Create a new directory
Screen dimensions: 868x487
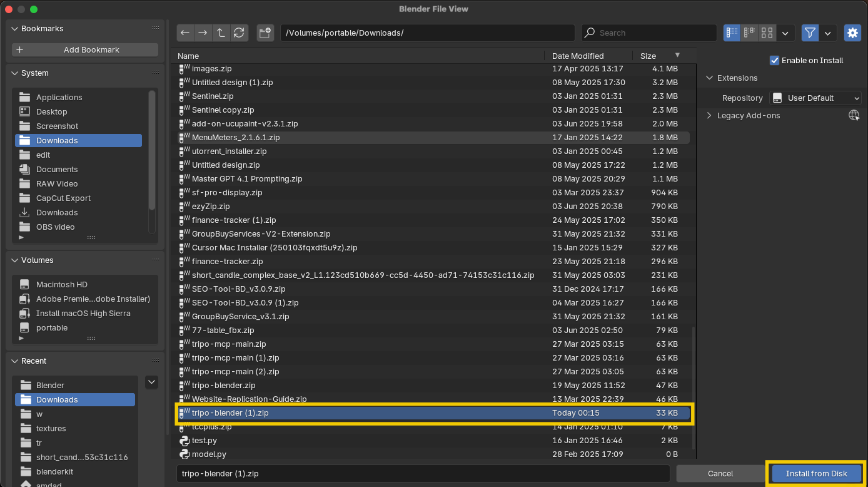pos(265,33)
